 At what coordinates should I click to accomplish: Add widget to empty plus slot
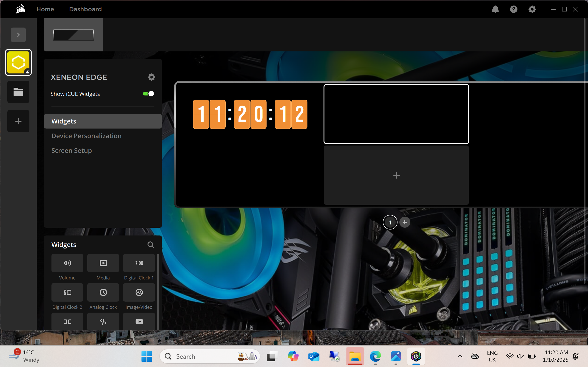pyautogui.click(x=396, y=175)
